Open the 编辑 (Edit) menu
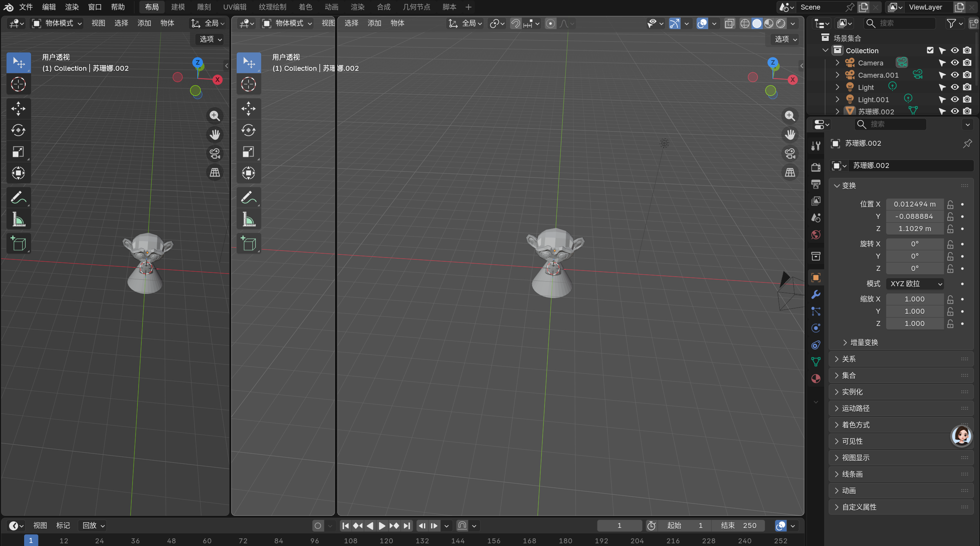The image size is (980, 546). click(49, 7)
